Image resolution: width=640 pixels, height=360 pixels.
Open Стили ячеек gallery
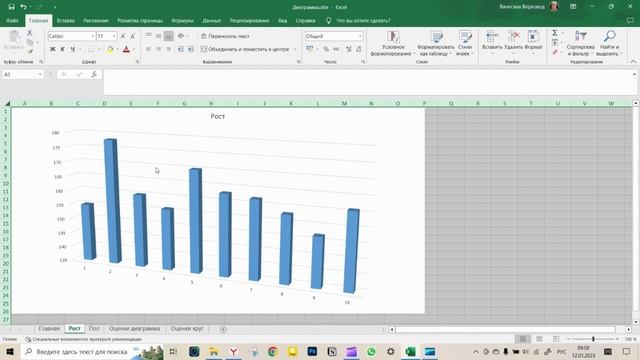click(x=464, y=43)
